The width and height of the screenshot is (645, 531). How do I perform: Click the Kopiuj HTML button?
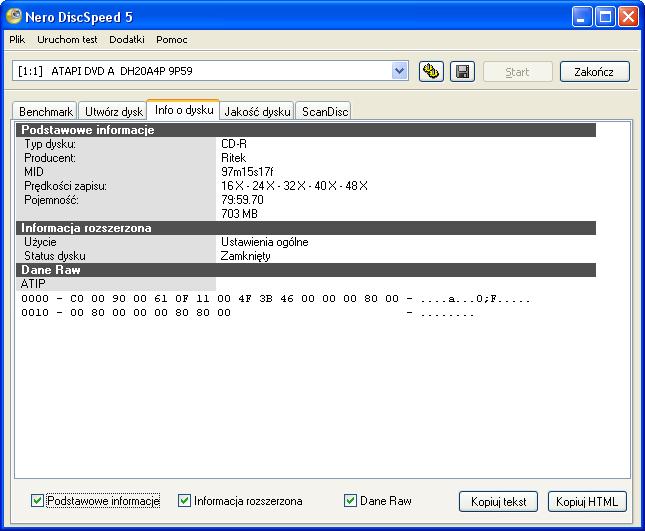[x=587, y=501]
